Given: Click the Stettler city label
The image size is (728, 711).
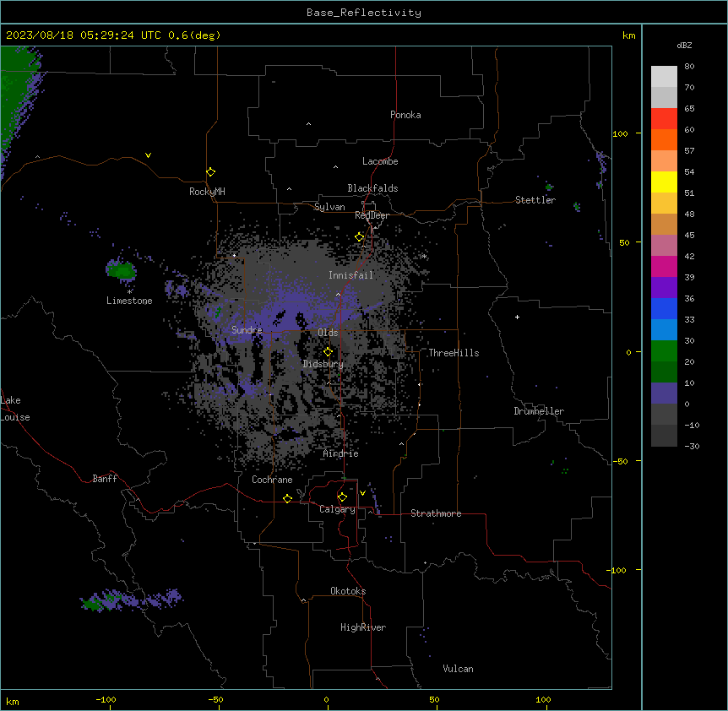Looking at the screenshot, I should (535, 200).
